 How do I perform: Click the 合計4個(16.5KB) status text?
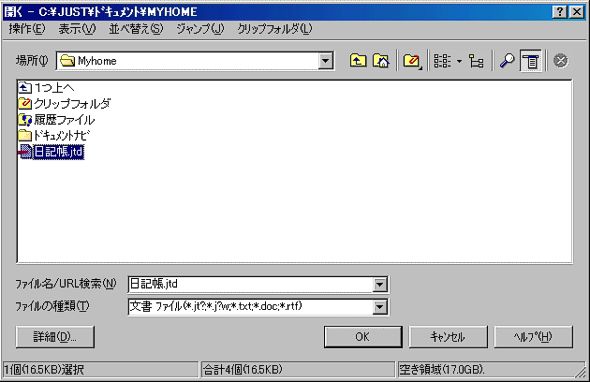pyautogui.click(x=243, y=370)
